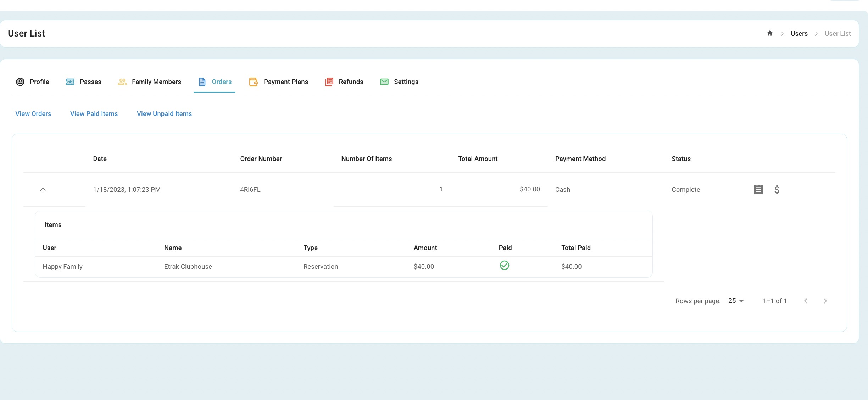Screen dimensions: 868x400
Task: Open the receipt icon for order 4RI6FL
Action: pyautogui.click(x=758, y=190)
